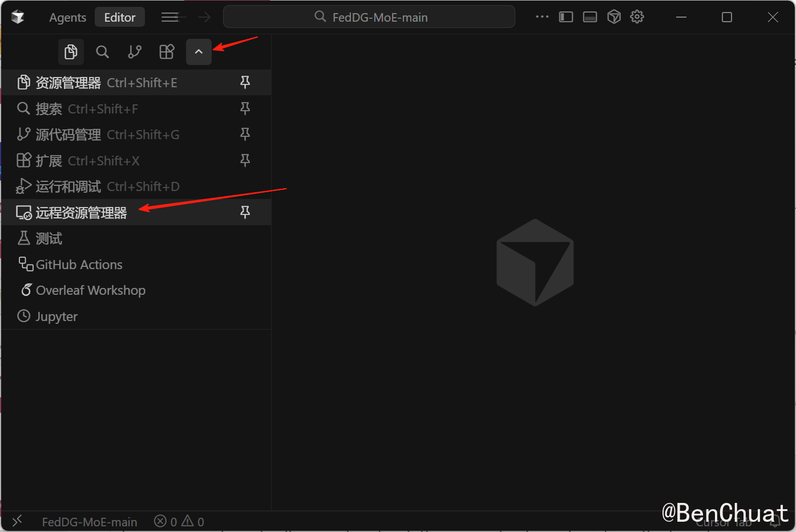Click the Extensions icon in activity bar

tap(167, 52)
